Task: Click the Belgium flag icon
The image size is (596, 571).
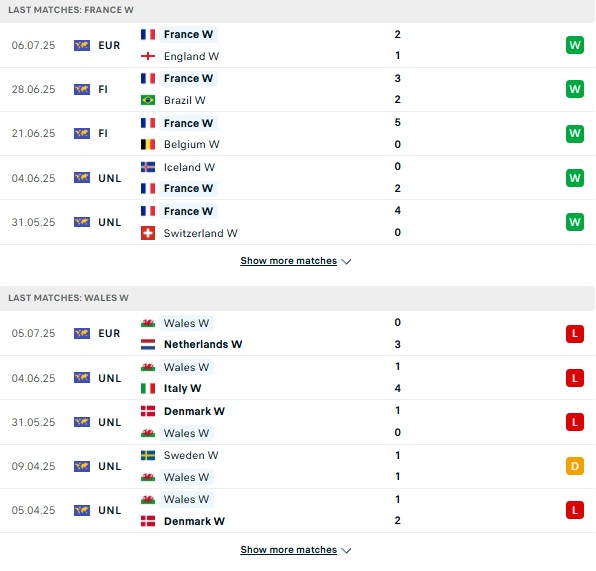Action: [148, 144]
